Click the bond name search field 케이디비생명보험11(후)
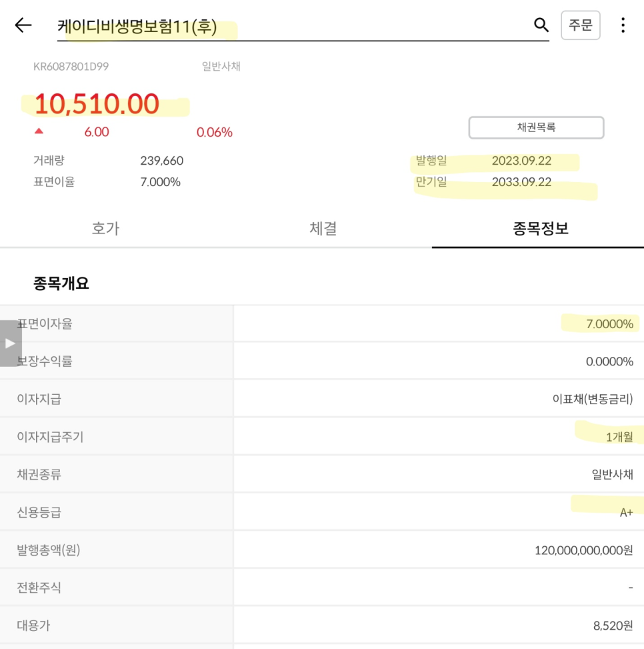This screenshot has width=644, height=649. click(x=303, y=27)
